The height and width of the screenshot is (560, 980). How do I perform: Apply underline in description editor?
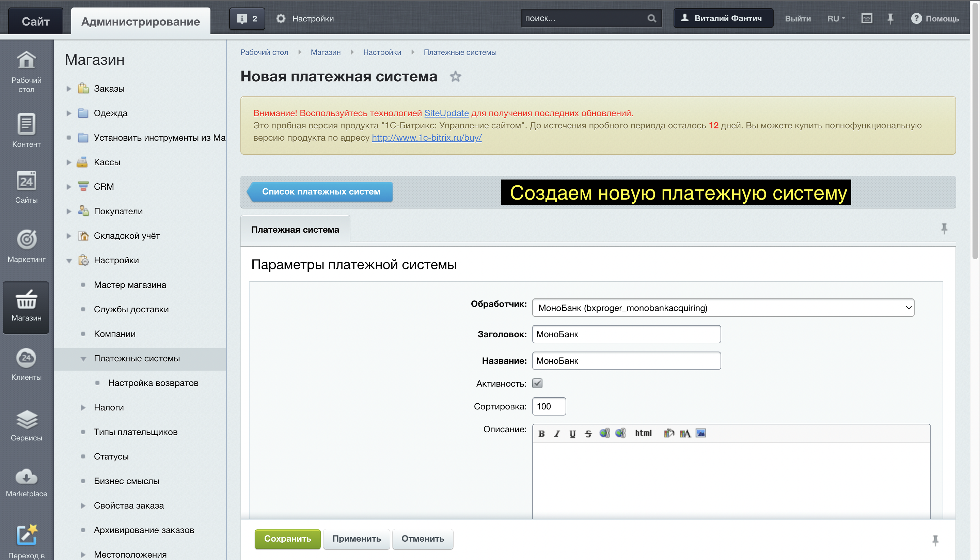[572, 434]
